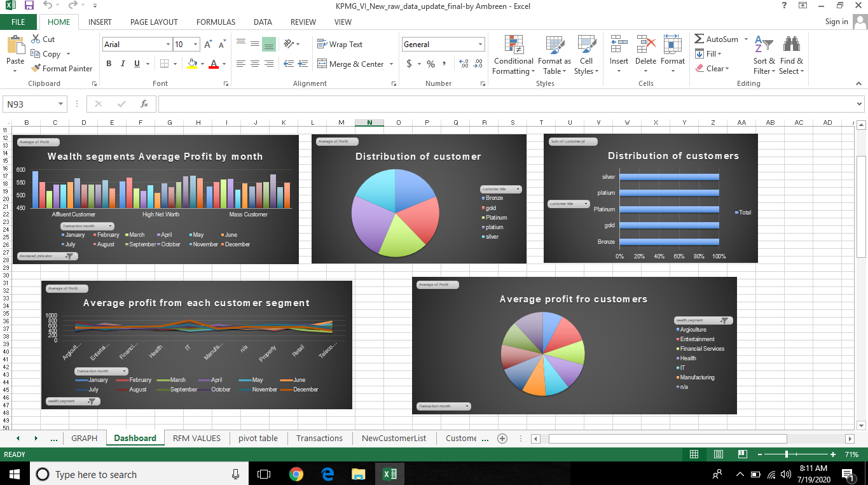The width and height of the screenshot is (868, 485).
Task: Select the Format Painter
Action: [x=62, y=68]
